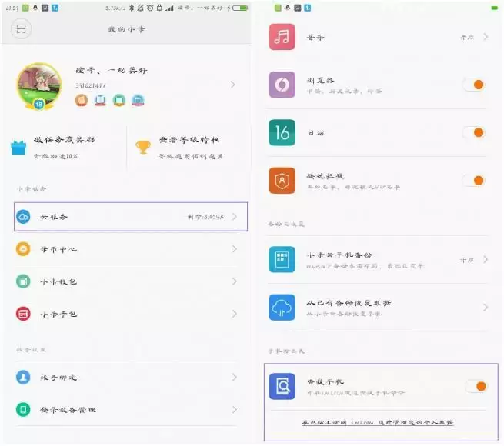The height and width of the screenshot is (446, 504).
Task: Tap the teal Calendar 16 icon
Action: pyautogui.click(x=282, y=132)
